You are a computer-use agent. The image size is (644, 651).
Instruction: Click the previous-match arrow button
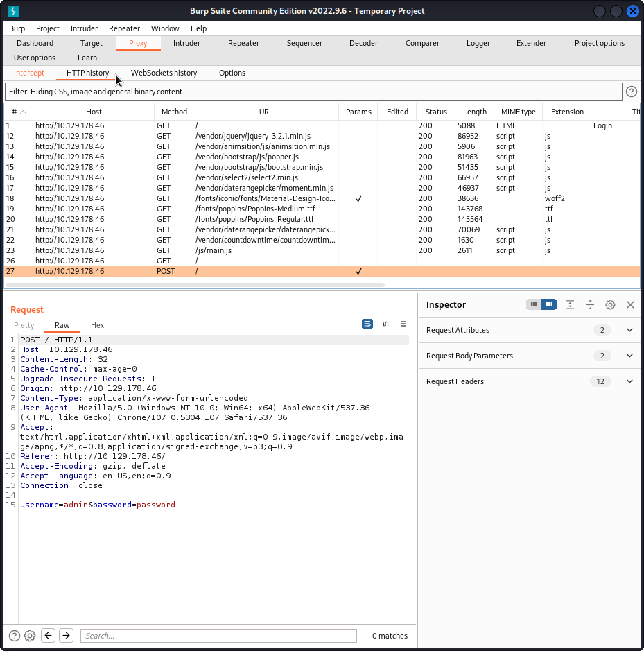(x=48, y=635)
